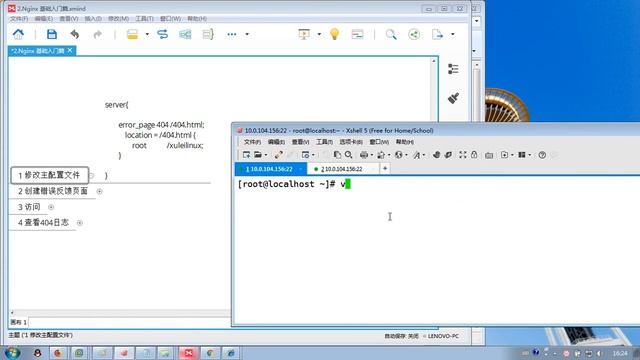Open XMind 查看(V) menu
The image size is (640, 360).
[69, 19]
